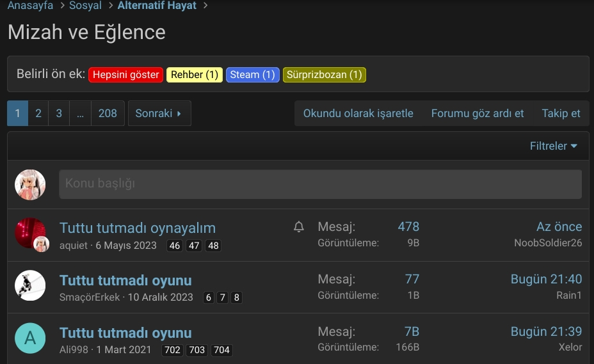Click the Mizah ve Eğlence heading
Viewport: 594px width, 364px height.
click(x=86, y=32)
